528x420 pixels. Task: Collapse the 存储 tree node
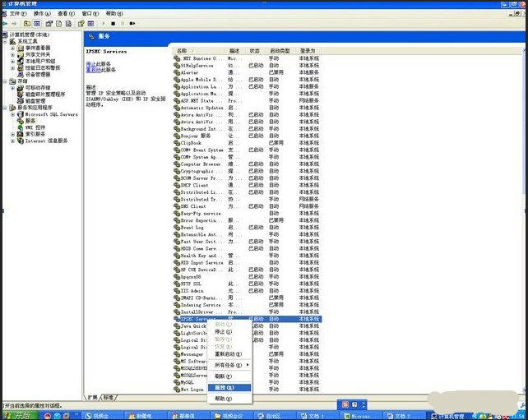tap(5, 81)
